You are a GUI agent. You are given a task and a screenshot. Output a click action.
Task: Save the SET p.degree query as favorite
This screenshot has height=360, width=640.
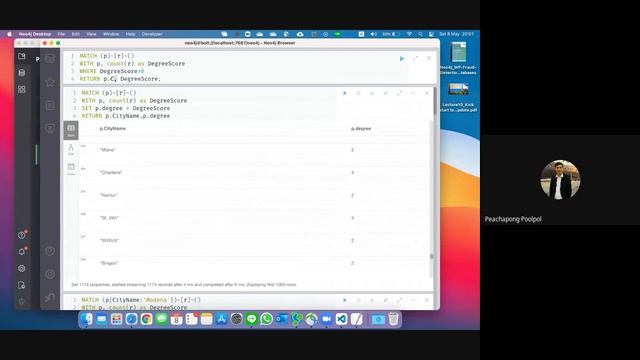(358, 93)
